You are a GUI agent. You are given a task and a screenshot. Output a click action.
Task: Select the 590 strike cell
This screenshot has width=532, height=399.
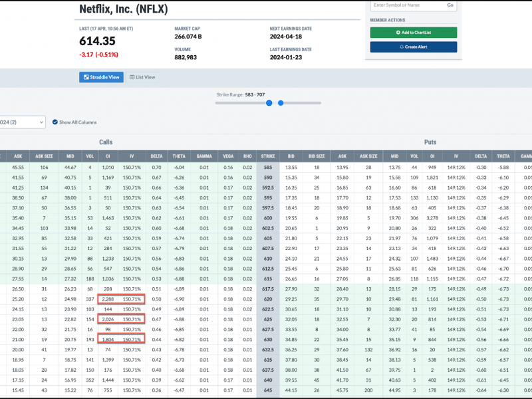click(x=268, y=178)
